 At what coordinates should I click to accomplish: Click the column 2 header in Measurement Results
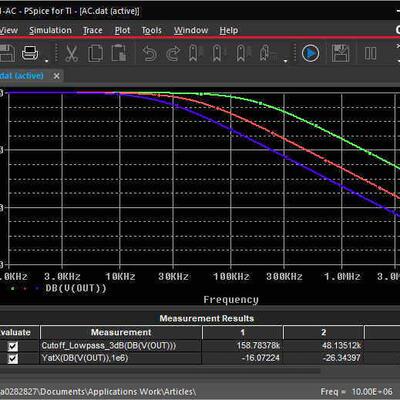(324, 332)
